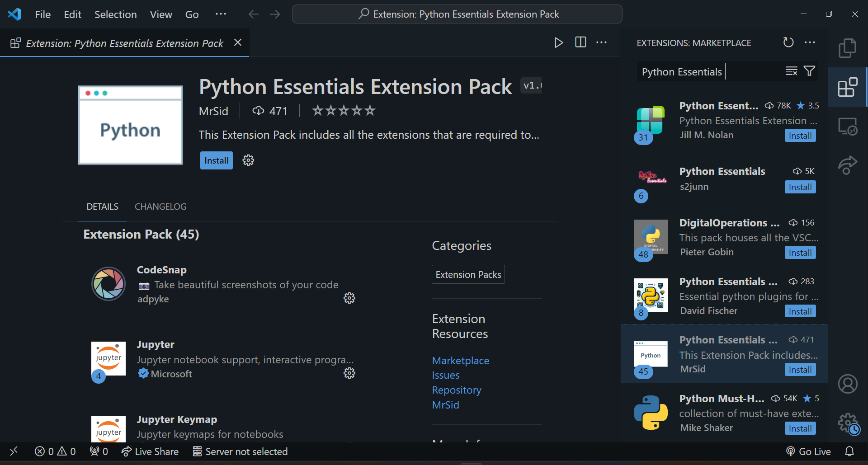This screenshot has height=465, width=868.
Task: Open the Selection menu
Action: (115, 14)
